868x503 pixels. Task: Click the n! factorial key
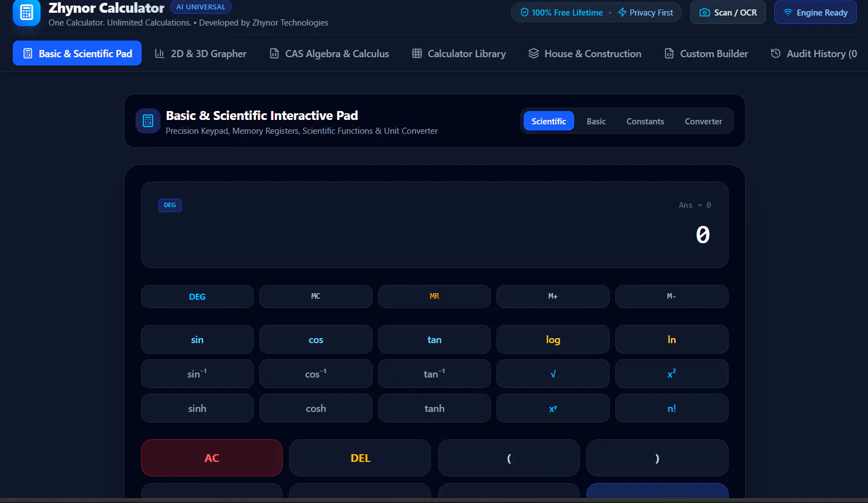point(671,408)
